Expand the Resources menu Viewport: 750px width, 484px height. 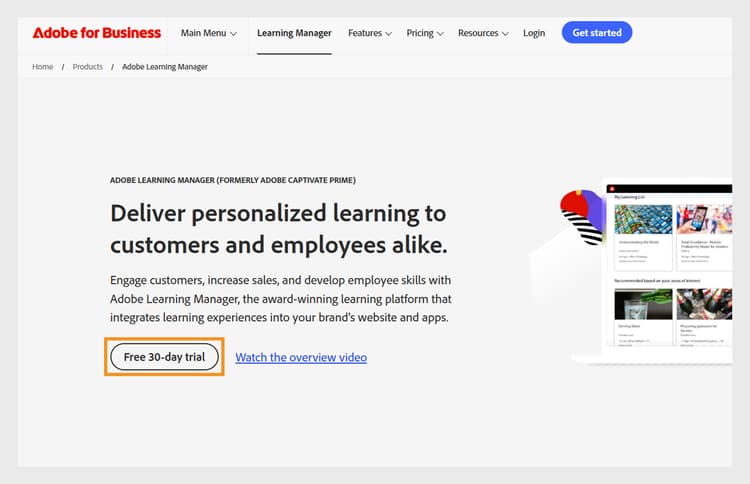coord(483,33)
